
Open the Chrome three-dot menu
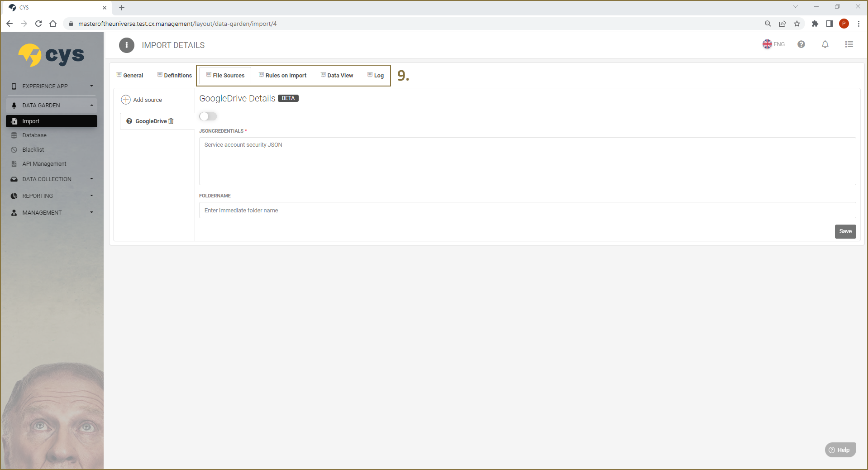858,24
